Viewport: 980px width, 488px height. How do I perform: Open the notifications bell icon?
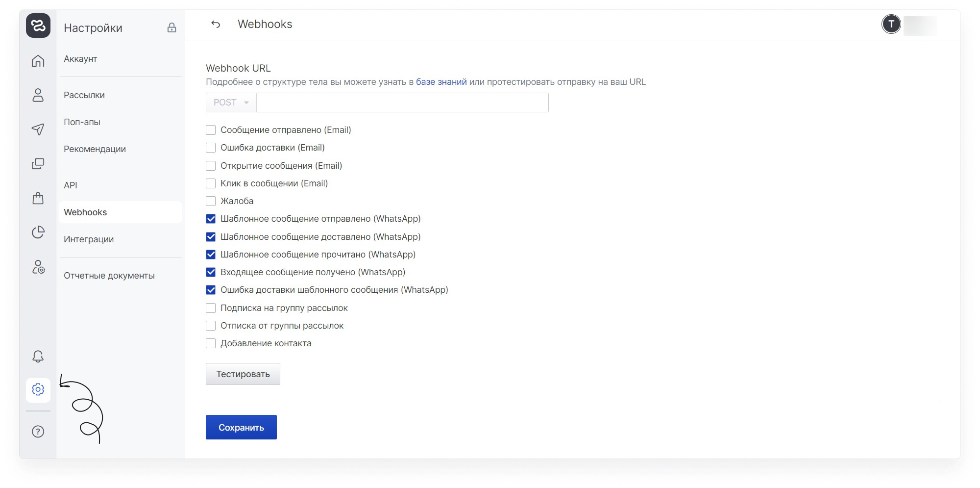38,356
